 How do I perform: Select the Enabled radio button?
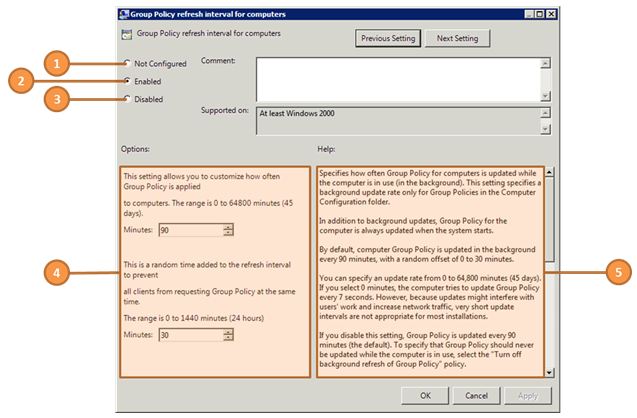[x=127, y=81]
